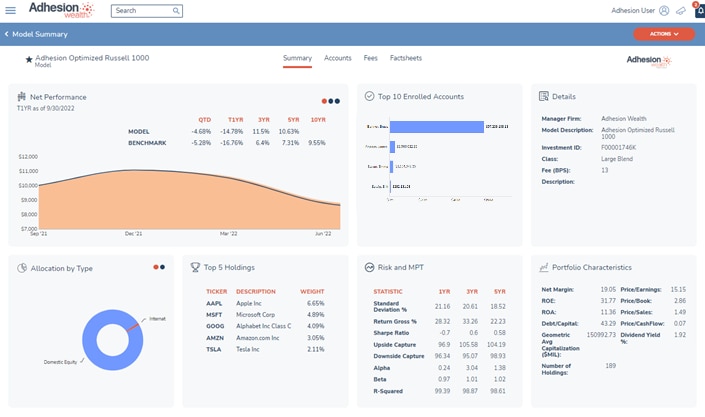The width and height of the screenshot is (705, 417).
Task: Click the AAPL ticker row
Action: pyautogui.click(x=265, y=304)
